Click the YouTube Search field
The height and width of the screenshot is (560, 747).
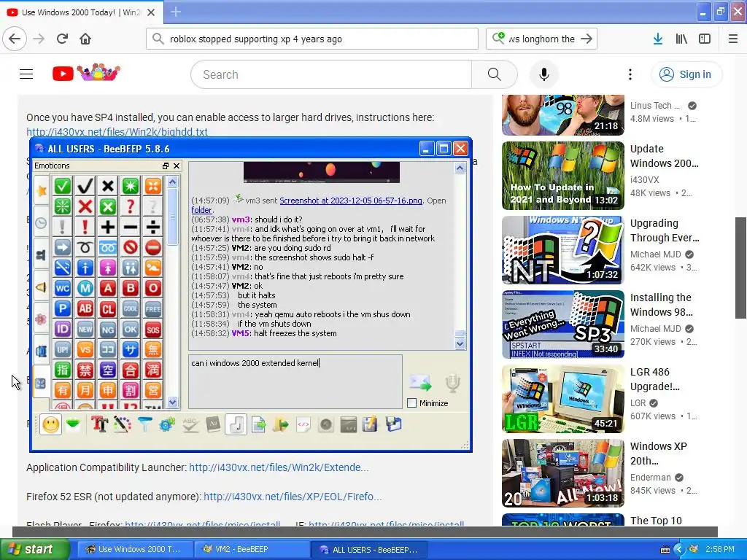[x=331, y=74]
